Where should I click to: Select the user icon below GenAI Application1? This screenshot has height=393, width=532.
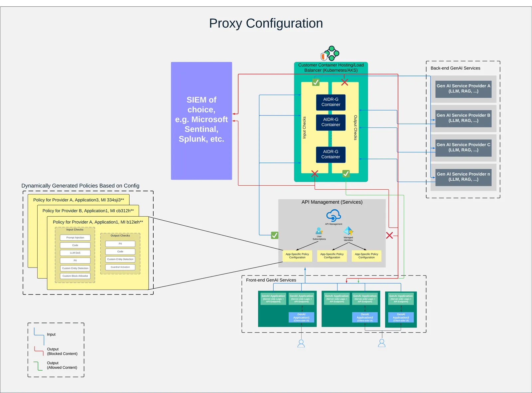point(301,343)
